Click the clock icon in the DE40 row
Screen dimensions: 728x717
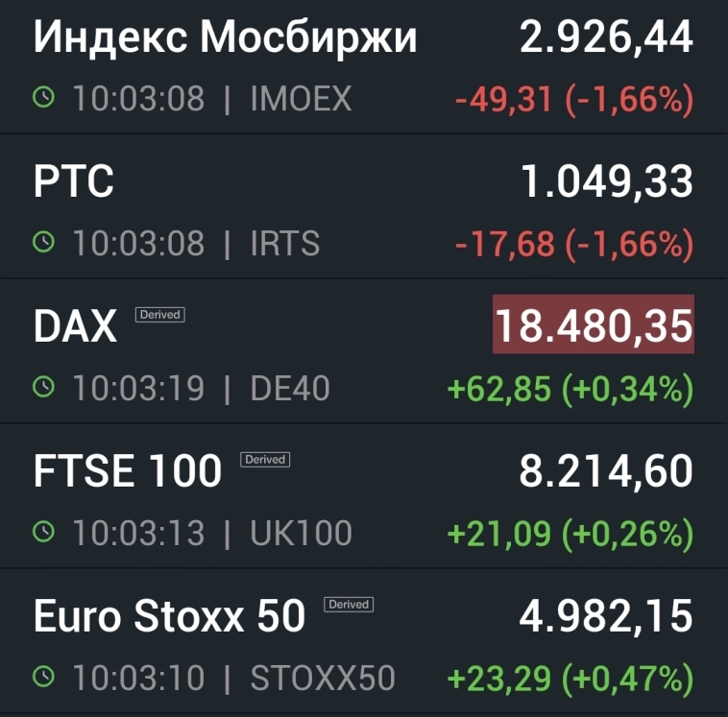(x=44, y=388)
